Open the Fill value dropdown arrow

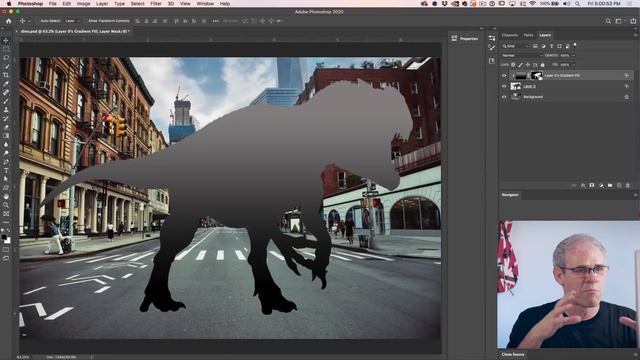pyautogui.click(x=573, y=65)
